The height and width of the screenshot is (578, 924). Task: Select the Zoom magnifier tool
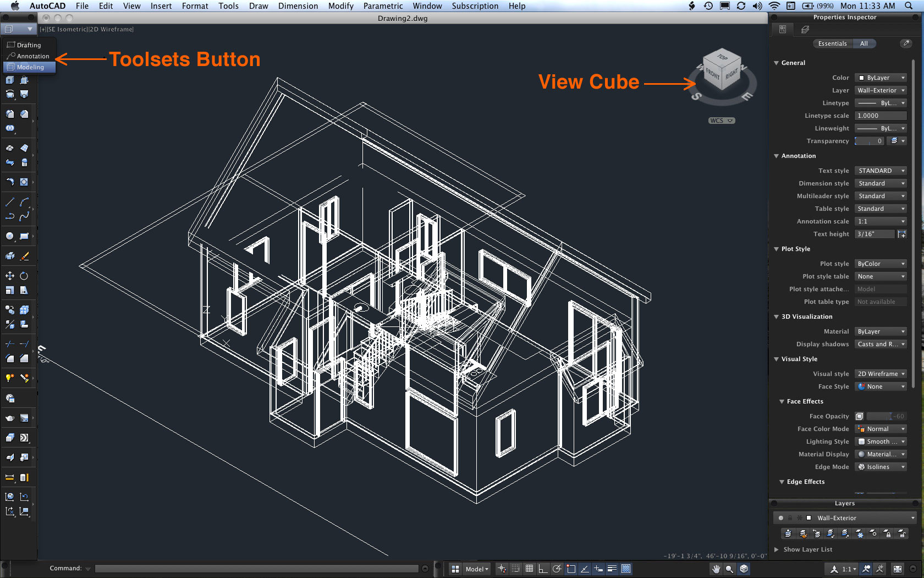pyautogui.click(x=729, y=569)
